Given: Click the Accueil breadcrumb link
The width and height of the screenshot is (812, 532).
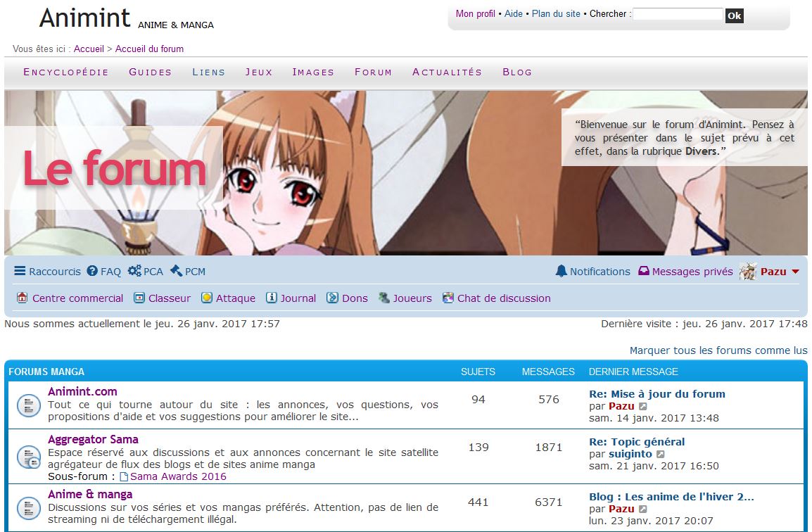Looking at the screenshot, I should [x=89, y=49].
